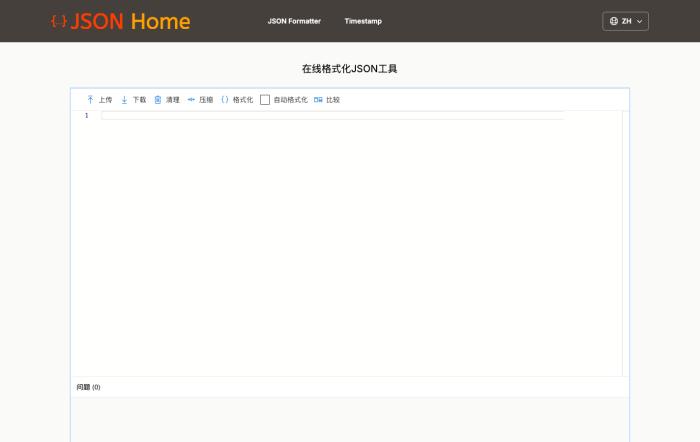The image size is (700, 442).
Task: Click the 在线格式化JSON工具 heading
Action: click(x=350, y=69)
